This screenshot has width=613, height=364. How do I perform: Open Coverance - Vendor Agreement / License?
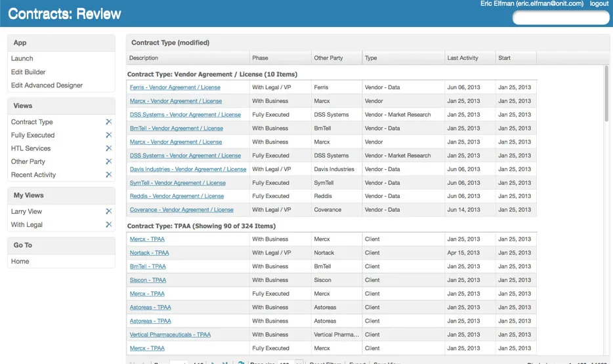[181, 210]
